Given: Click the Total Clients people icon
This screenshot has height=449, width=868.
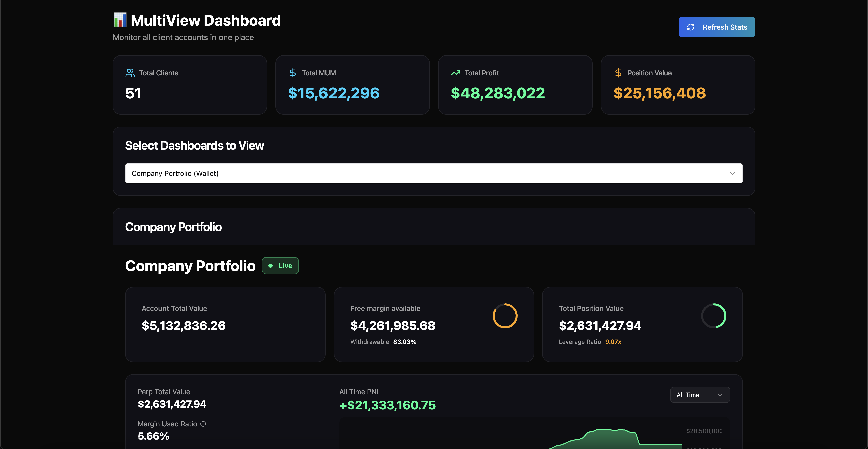Looking at the screenshot, I should [x=130, y=73].
